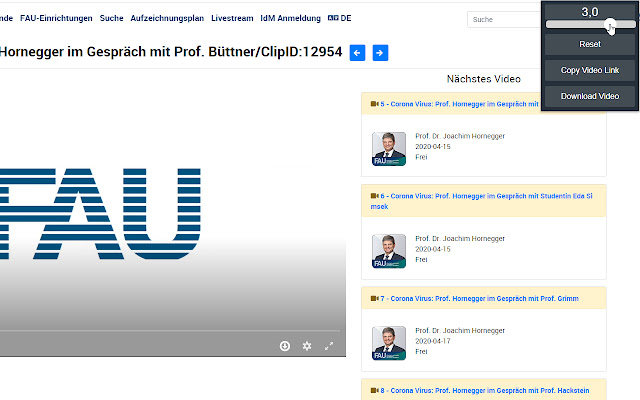The height and width of the screenshot is (400, 640).
Task: Click camera icon of video 5 entry
Action: 375,104
